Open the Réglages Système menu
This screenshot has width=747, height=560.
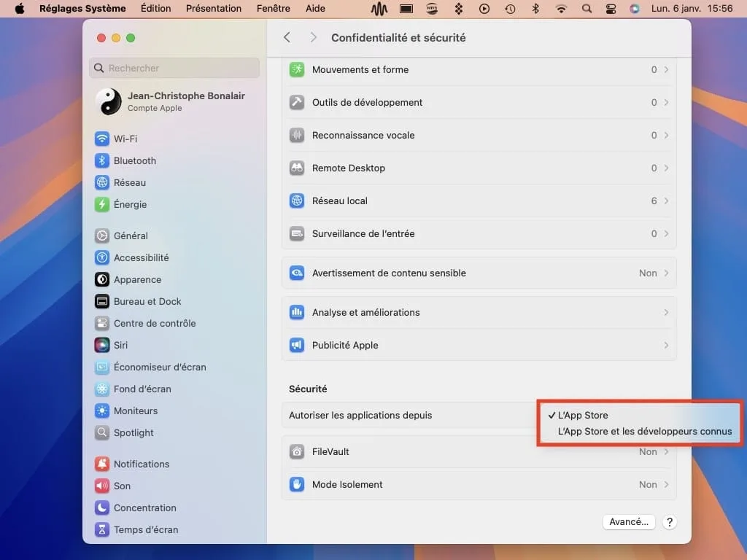(82, 9)
